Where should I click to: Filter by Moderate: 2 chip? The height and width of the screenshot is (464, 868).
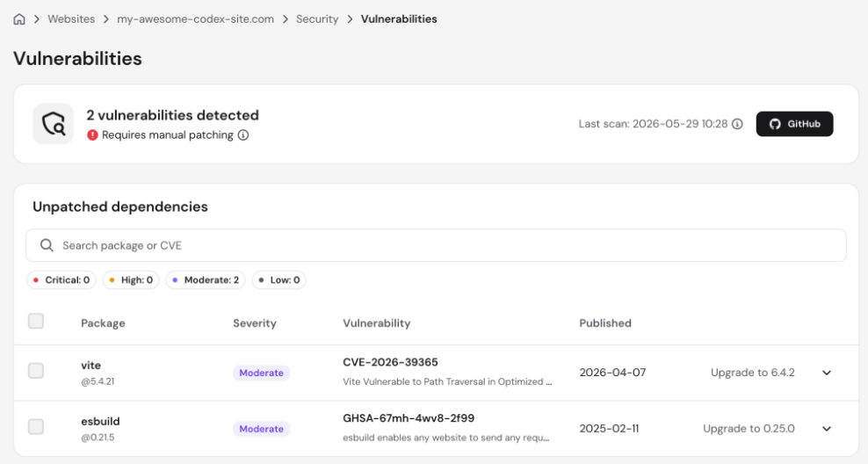[x=206, y=280]
